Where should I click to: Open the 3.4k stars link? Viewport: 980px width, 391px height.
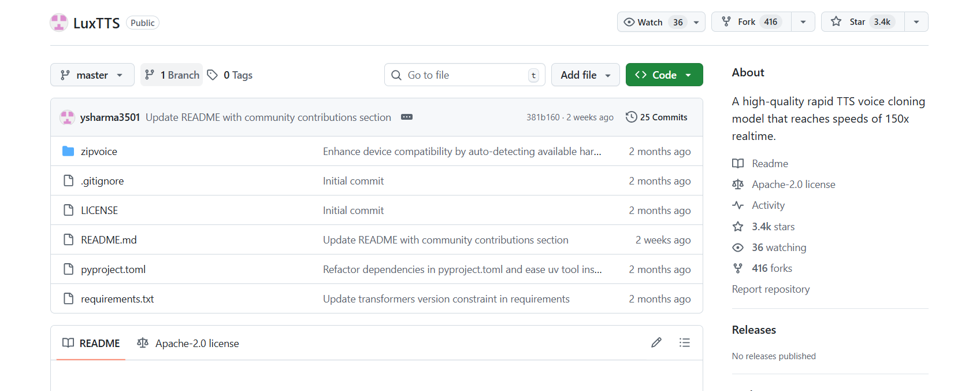773,227
